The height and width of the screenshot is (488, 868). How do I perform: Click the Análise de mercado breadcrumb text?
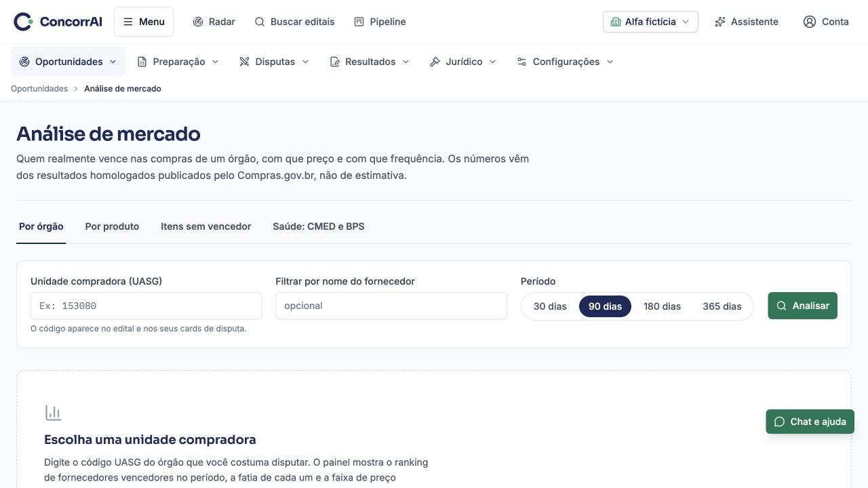tap(123, 89)
